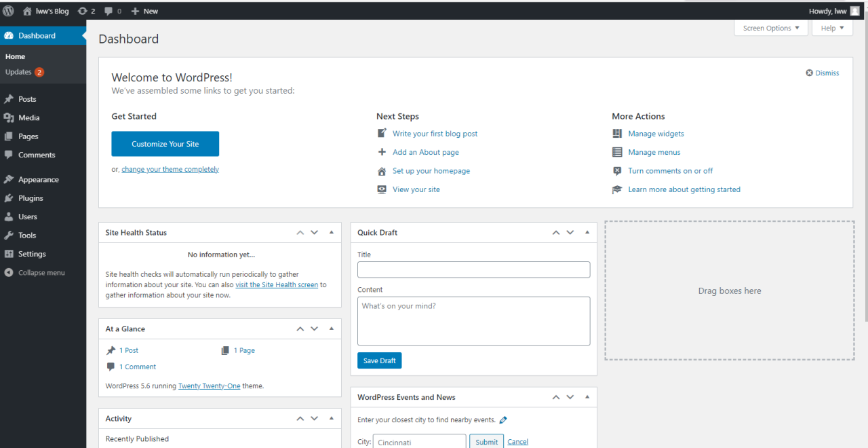Click the Customize Your Site button
The width and height of the screenshot is (868, 448).
[x=165, y=144]
